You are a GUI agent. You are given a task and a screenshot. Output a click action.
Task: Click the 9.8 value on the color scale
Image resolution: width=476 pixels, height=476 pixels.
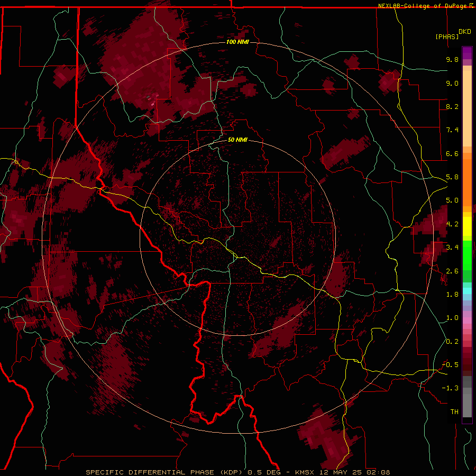coord(452,59)
